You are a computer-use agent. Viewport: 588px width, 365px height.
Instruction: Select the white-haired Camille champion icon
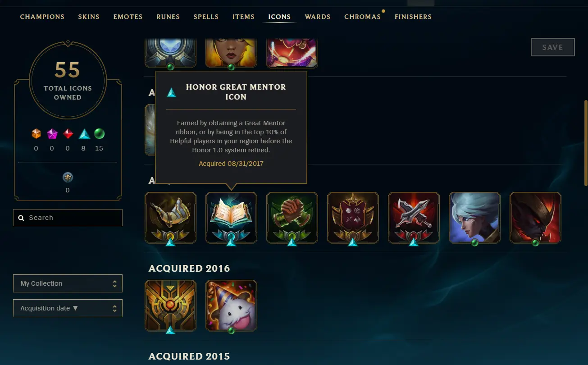coord(474,218)
